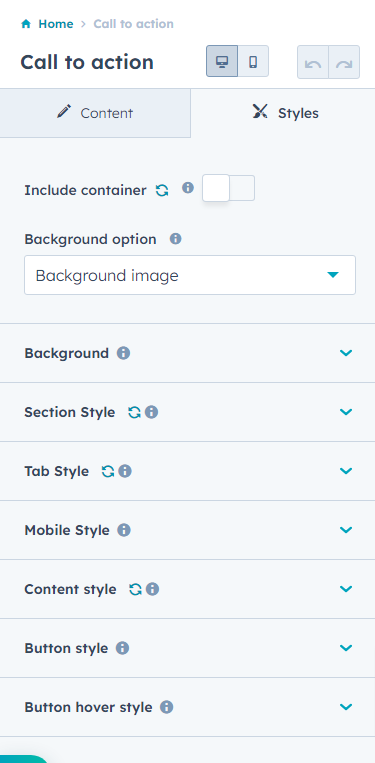The width and height of the screenshot is (375, 763).
Task: Click reset icon next to Tab Style
Action: pos(107,471)
